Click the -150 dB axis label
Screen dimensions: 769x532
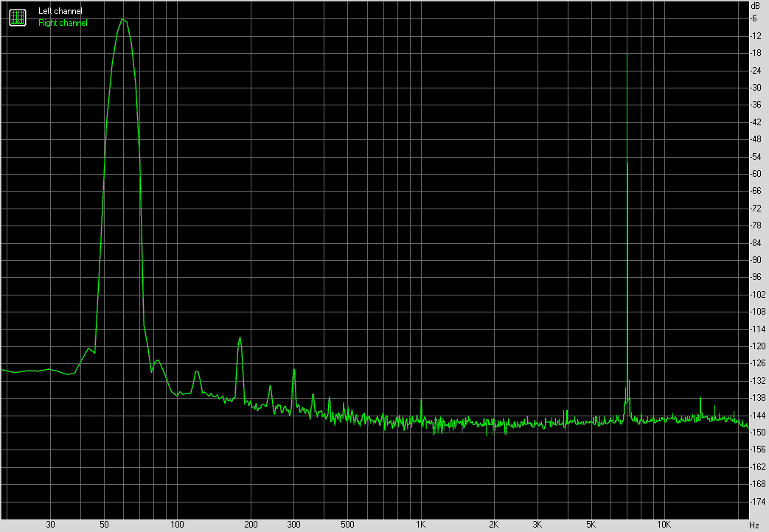coord(758,432)
